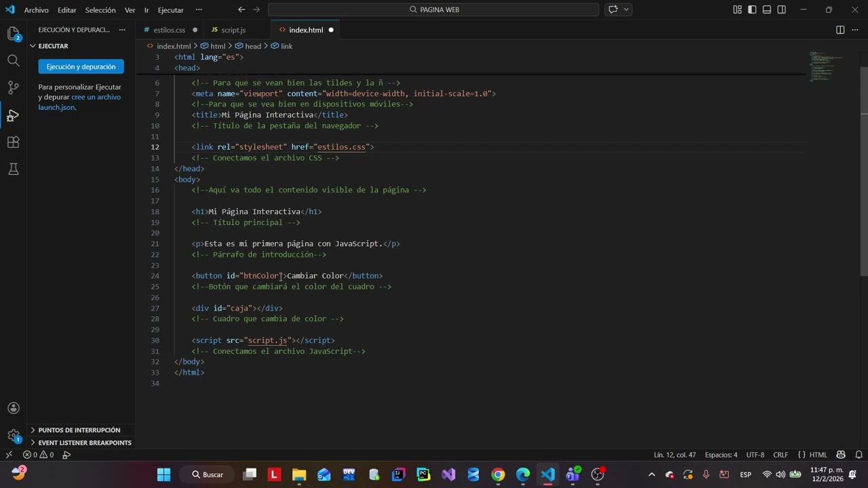The height and width of the screenshot is (488, 868).
Task: Click the code minimap
Action: pyautogui.click(x=826, y=66)
